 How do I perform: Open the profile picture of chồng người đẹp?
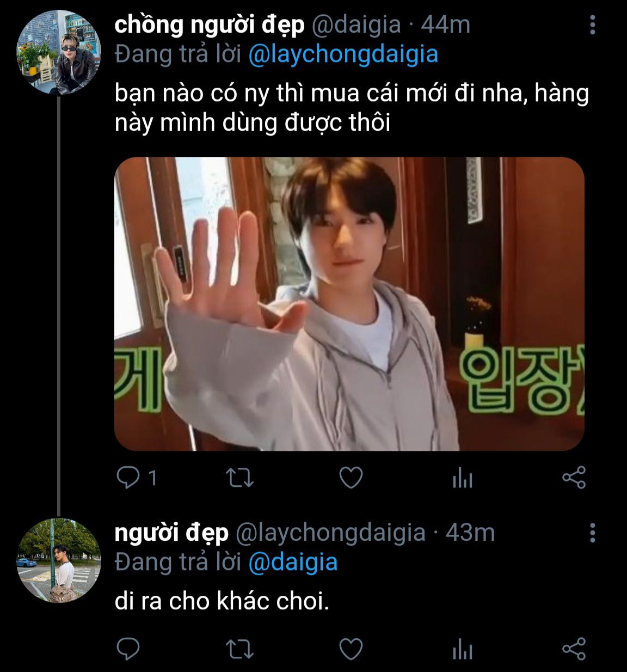click(59, 52)
